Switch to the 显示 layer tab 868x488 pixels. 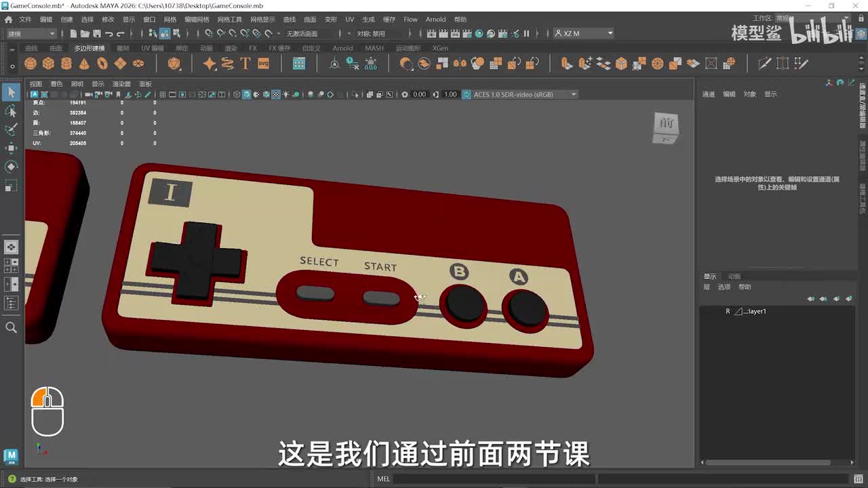[x=710, y=277]
